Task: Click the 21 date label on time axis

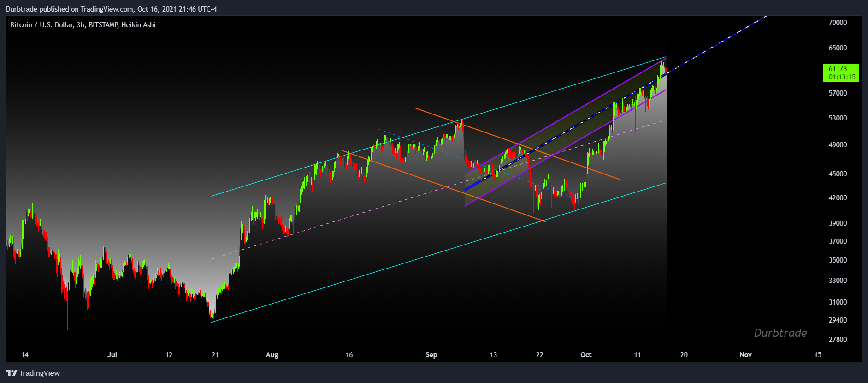Action: click(215, 354)
